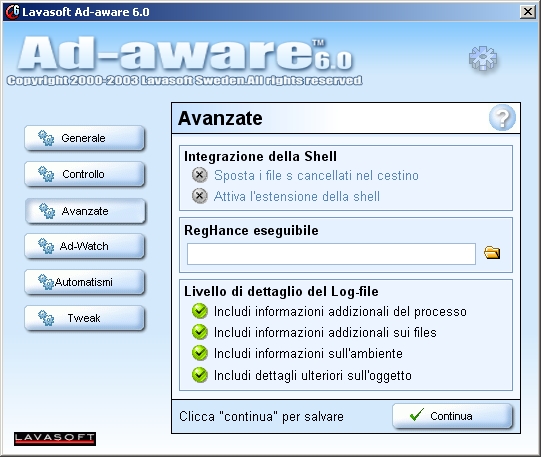Enable 'Sposta i file cancellati nel cestino'
This screenshot has height=457, width=541.
point(200,175)
